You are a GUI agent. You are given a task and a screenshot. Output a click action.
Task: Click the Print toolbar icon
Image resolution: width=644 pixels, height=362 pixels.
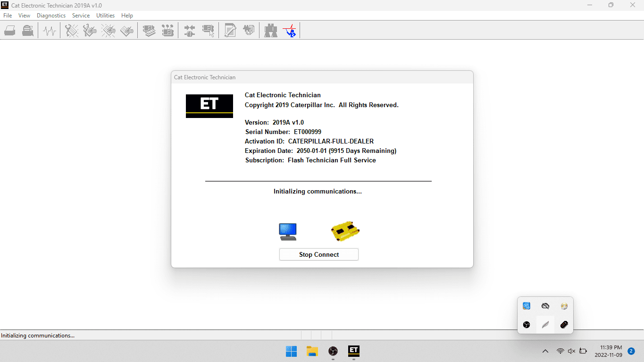pos(10,31)
